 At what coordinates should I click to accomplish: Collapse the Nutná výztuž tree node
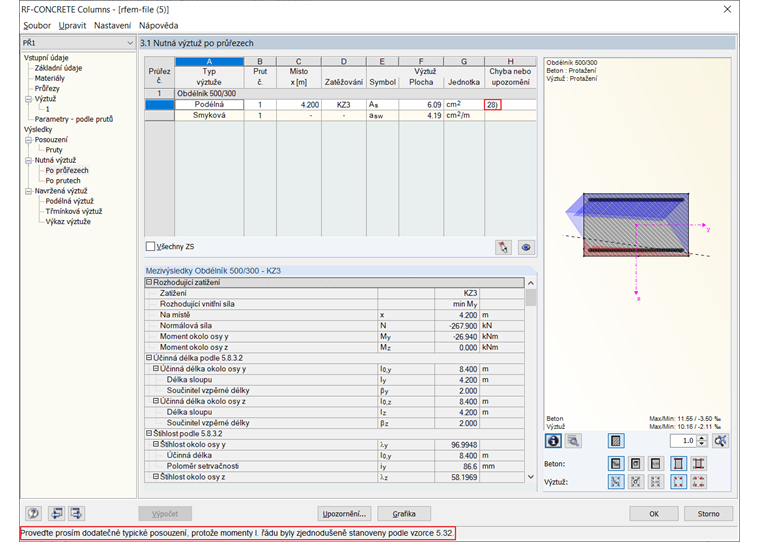tap(28, 160)
